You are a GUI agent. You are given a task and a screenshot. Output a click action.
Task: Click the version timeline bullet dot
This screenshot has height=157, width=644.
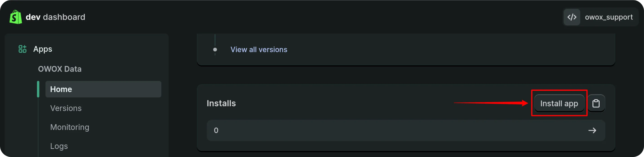(x=215, y=49)
